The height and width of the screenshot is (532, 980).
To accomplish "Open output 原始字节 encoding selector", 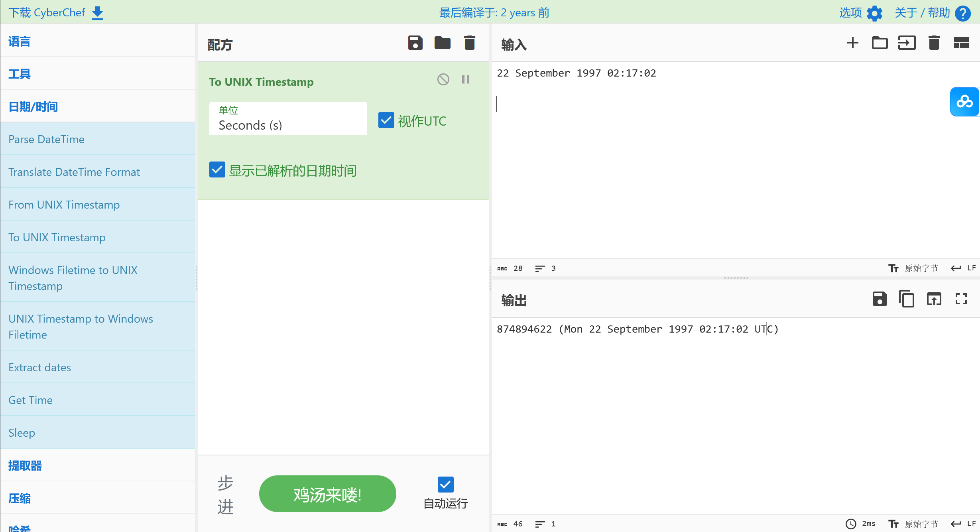I will (x=913, y=524).
